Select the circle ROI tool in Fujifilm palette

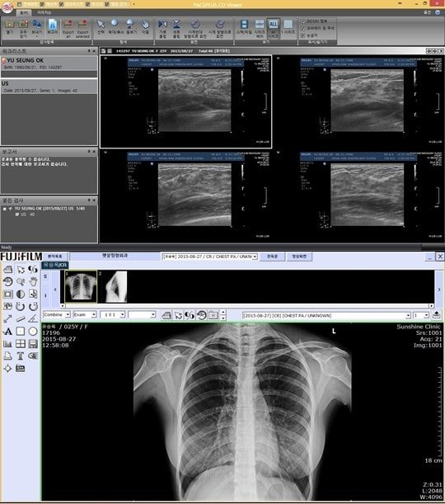(33, 332)
